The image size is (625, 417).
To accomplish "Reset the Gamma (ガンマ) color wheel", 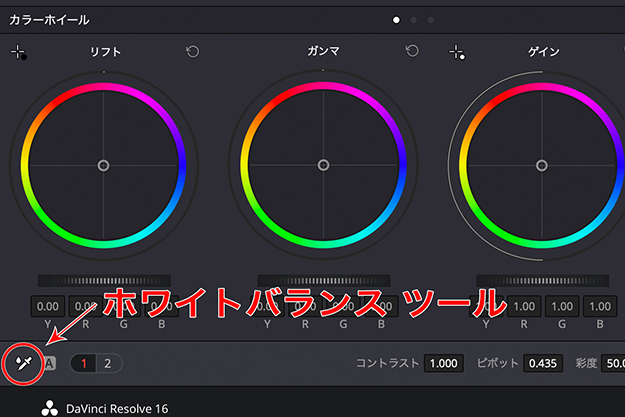I will pos(412,51).
